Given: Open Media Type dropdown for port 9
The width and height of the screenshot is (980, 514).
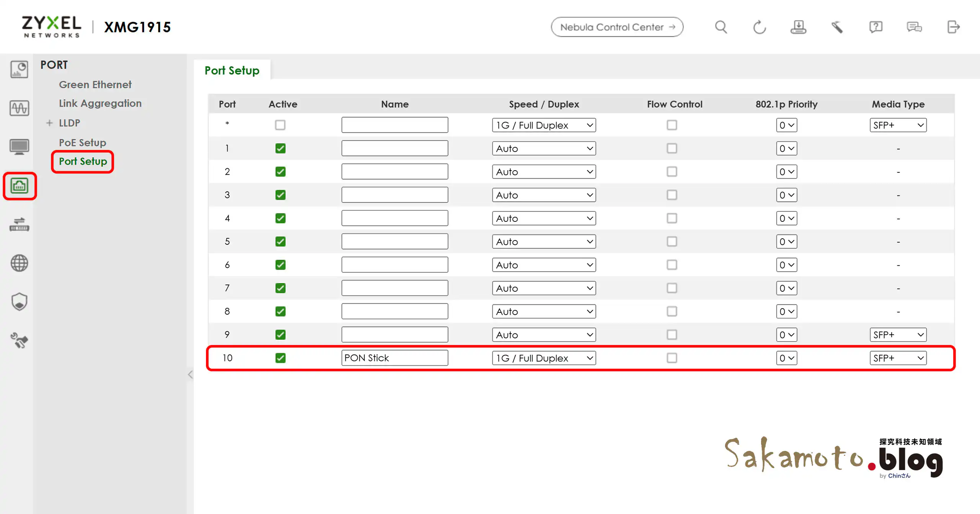Looking at the screenshot, I should 898,335.
